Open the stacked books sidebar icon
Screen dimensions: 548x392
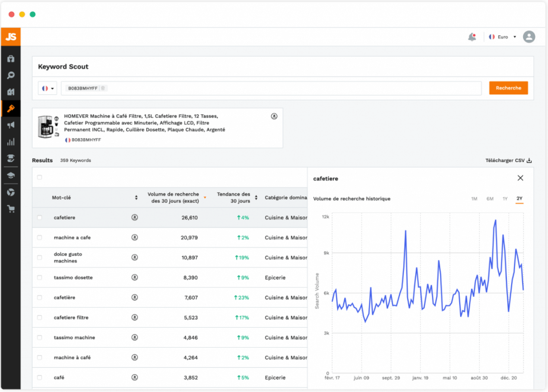pos(11,158)
